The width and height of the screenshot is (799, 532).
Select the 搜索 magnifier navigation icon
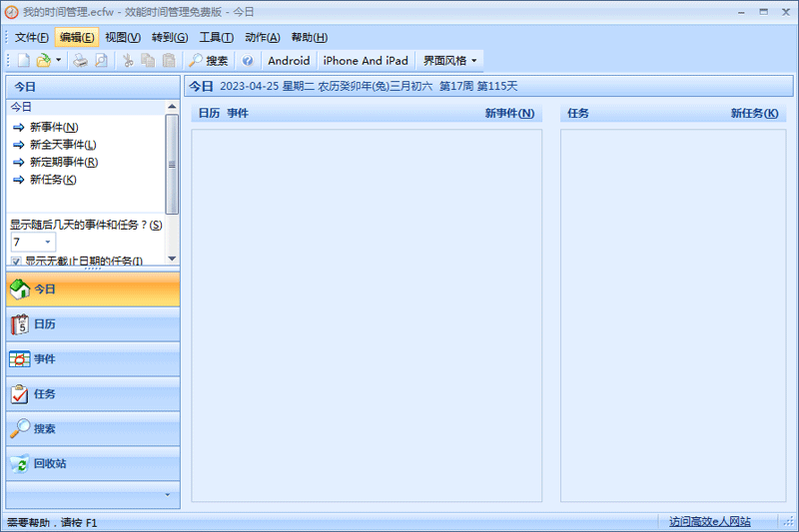[x=20, y=428]
